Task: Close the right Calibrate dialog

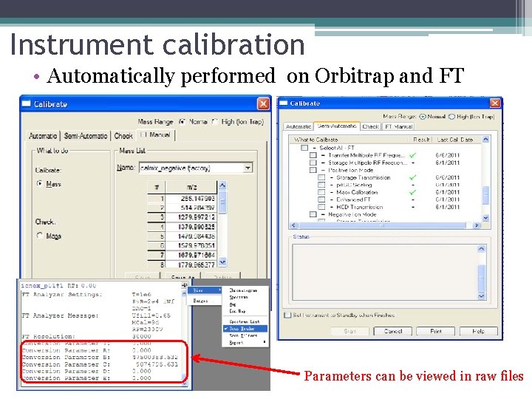Action: click(495, 103)
